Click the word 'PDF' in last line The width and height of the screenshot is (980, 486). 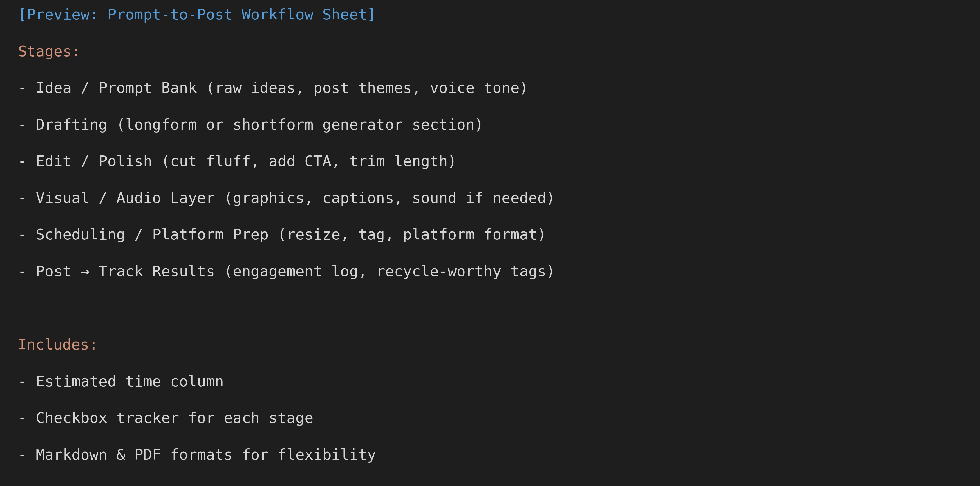pyautogui.click(x=148, y=455)
